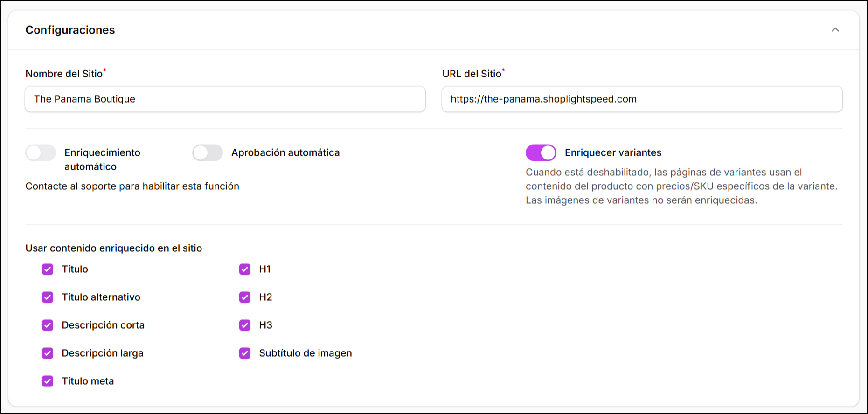Click the Subtítulo de imagen label

point(305,353)
